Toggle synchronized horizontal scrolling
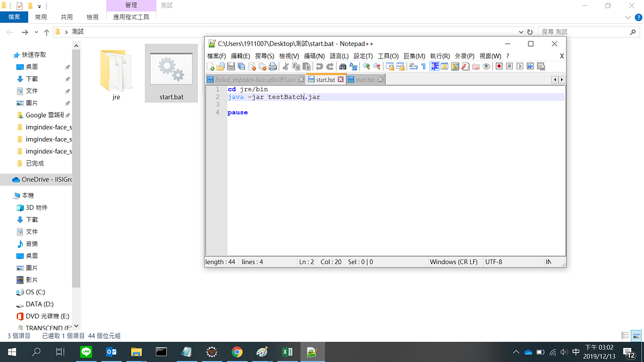The width and height of the screenshot is (644, 362). coord(400,66)
